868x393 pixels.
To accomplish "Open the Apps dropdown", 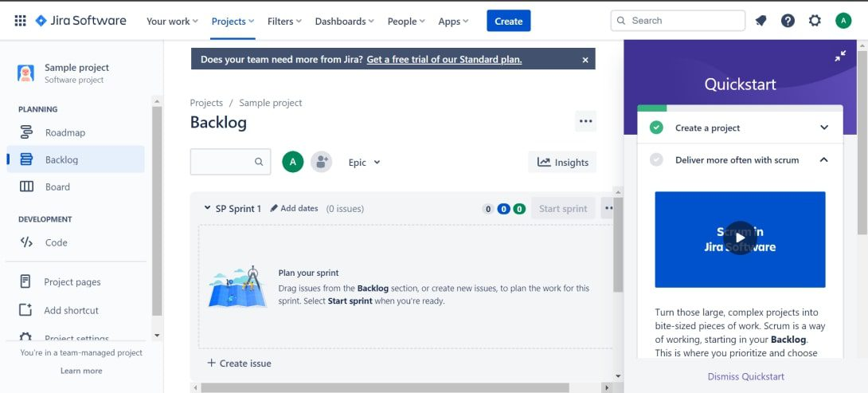I will 453,21.
